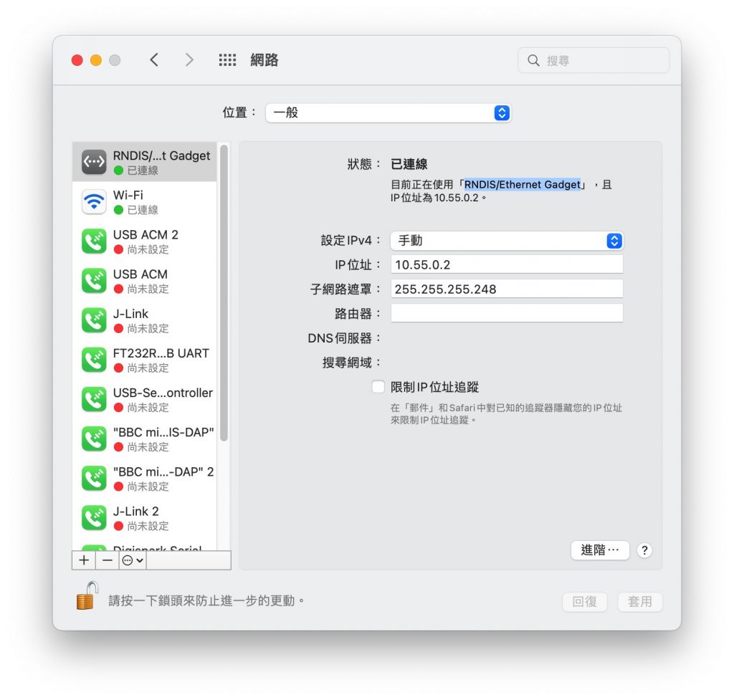Open the service action menu
The width and height of the screenshot is (734, 700).
point(133,560)
